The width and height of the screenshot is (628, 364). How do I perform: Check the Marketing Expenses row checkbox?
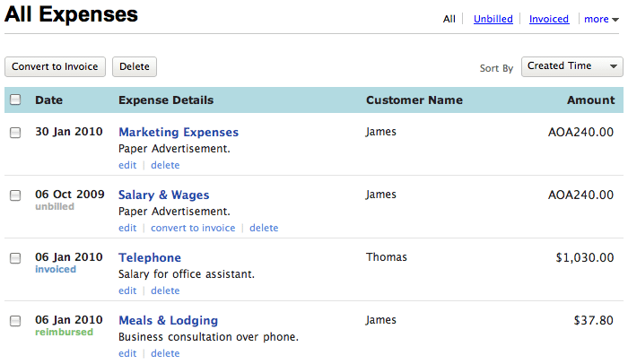coord(15,133)
